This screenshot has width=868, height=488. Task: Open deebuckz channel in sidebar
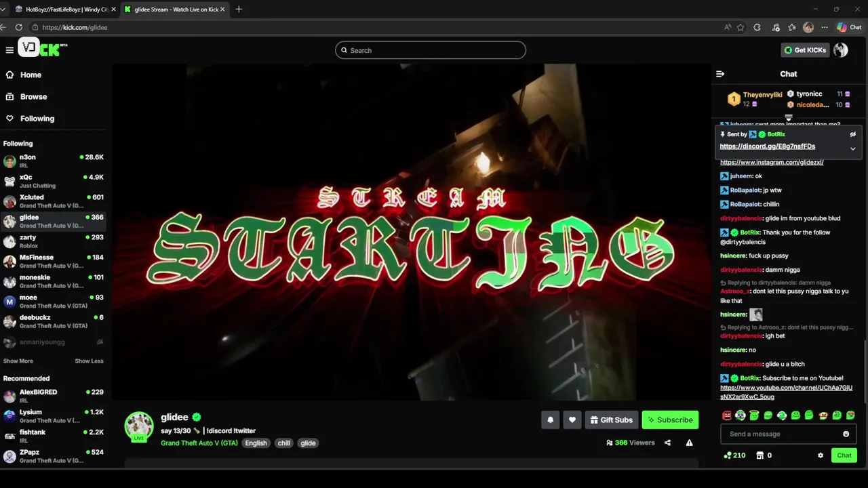coord(54,321)
